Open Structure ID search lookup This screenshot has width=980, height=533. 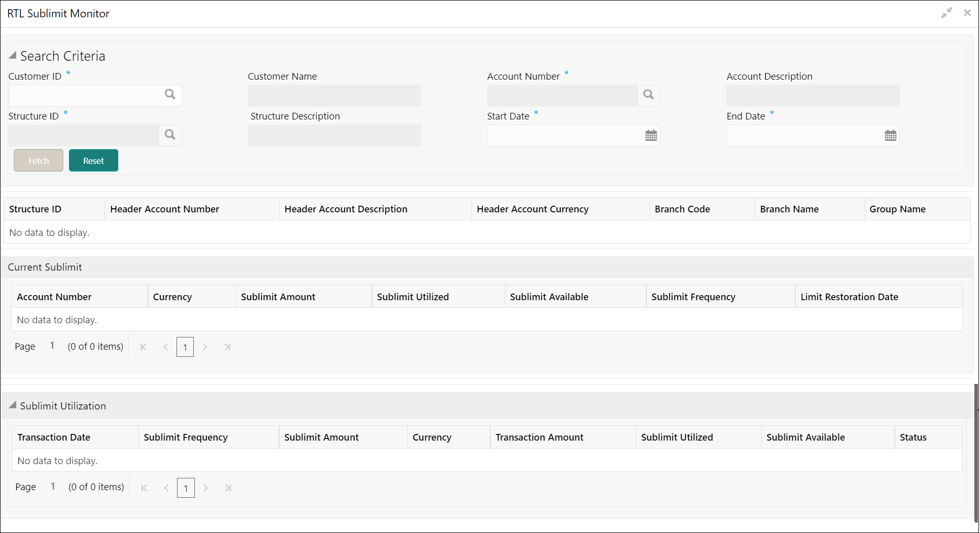pos(170,135)
